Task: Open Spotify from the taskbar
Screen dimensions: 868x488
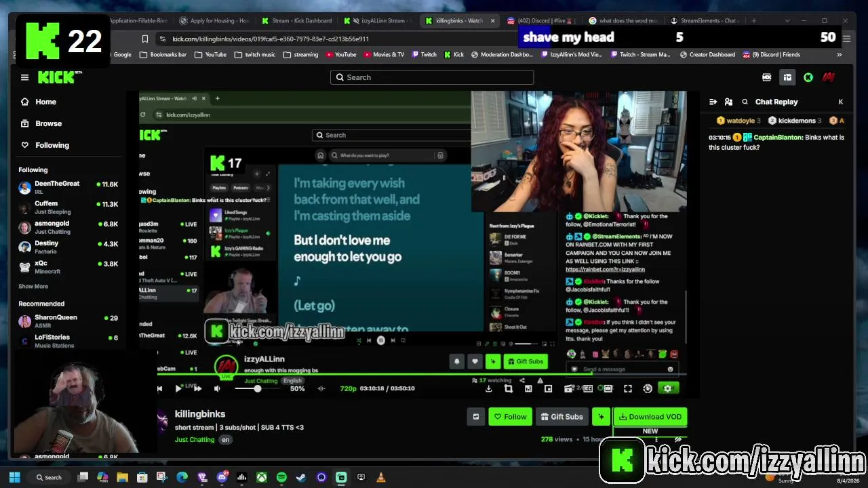Action: 281,478
